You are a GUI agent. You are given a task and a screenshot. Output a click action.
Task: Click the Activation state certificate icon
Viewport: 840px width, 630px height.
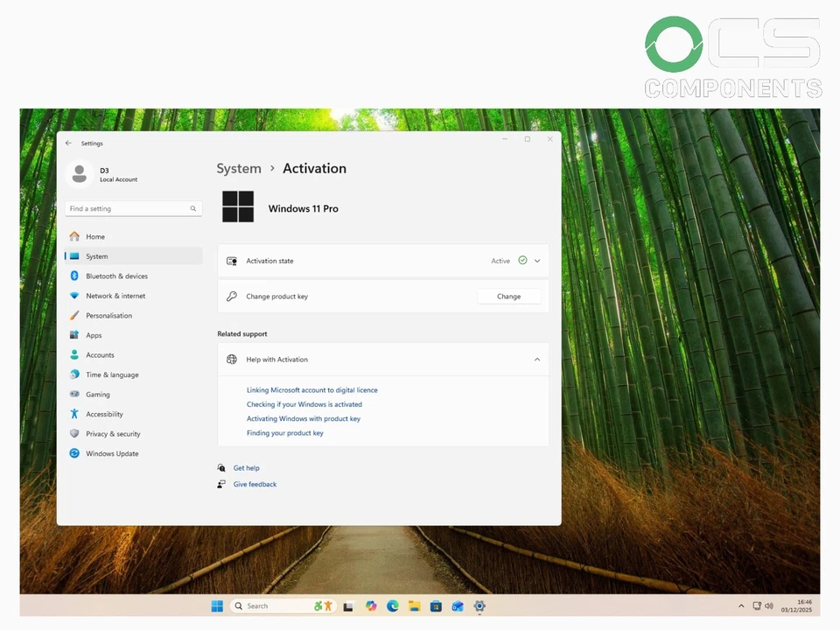[231, 261]
